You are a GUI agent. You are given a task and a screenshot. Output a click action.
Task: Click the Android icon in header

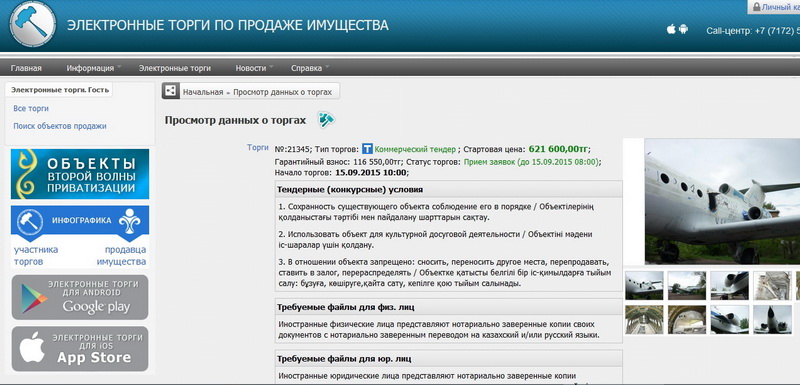683,30
